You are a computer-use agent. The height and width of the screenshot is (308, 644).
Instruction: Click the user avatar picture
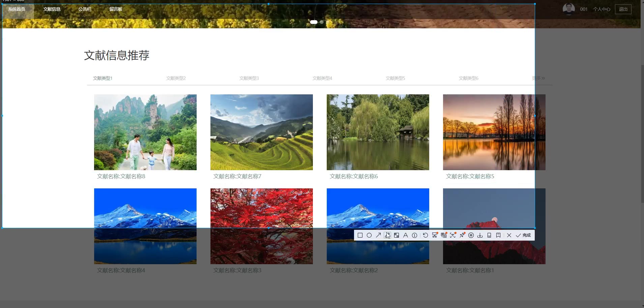click(x=569, y=9)
